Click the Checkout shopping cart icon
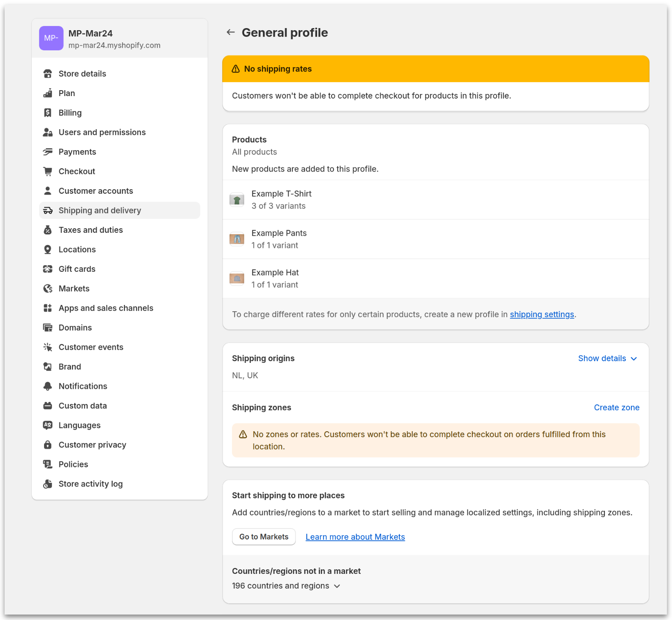Screen dimensions: 672x620 point(47,171)
